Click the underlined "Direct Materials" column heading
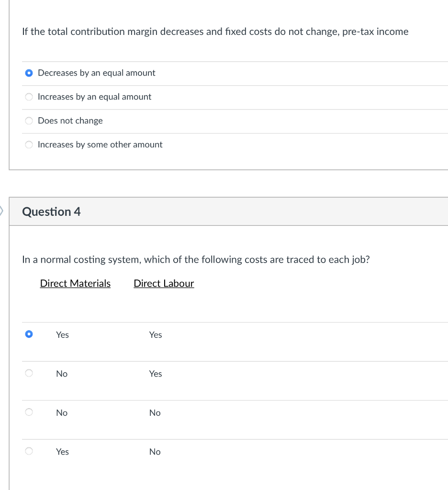448x490 pixels. pos(75,283)
